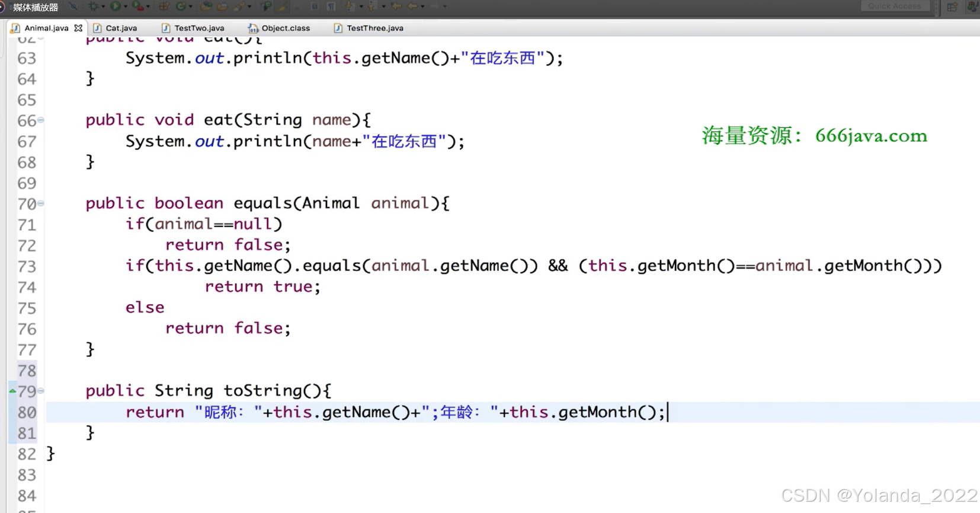The width and height of the screenshot is (980, 513).
Task: Switch to the TestThree.java tab
Action: (x=369, y=28)
